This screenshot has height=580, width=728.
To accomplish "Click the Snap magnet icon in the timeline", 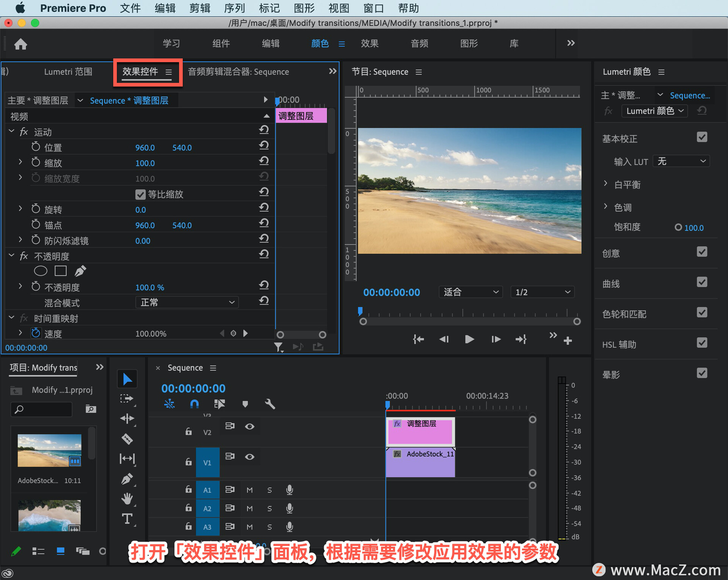I will click(194, 404).
